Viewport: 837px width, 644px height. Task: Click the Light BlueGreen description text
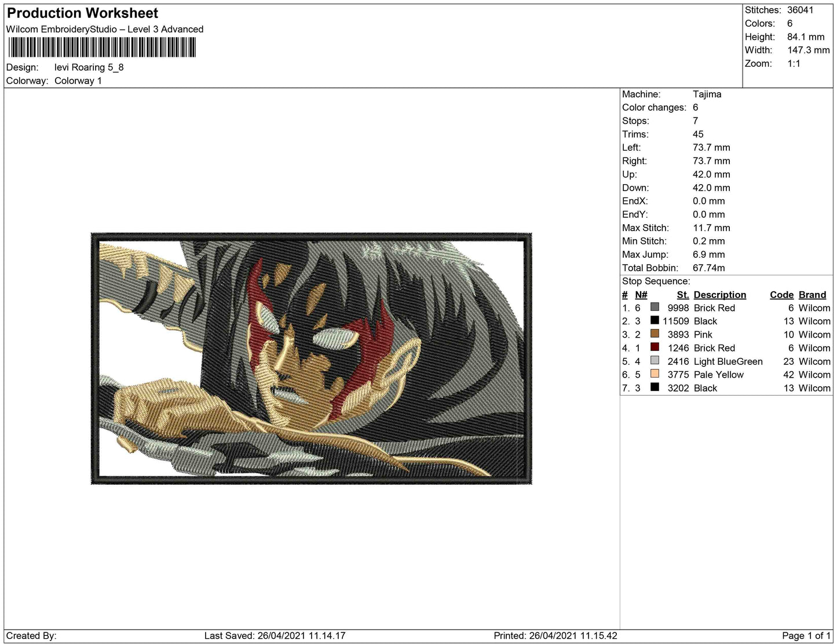(728, 361)
